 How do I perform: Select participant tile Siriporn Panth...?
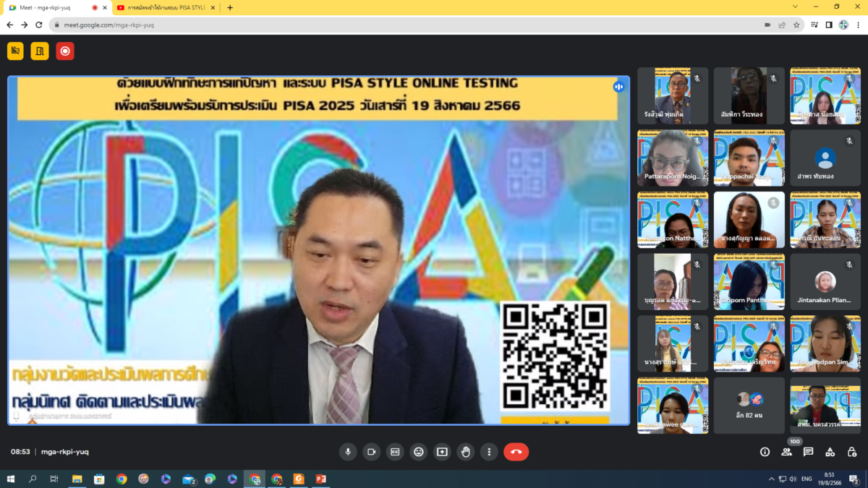[749, 282]
